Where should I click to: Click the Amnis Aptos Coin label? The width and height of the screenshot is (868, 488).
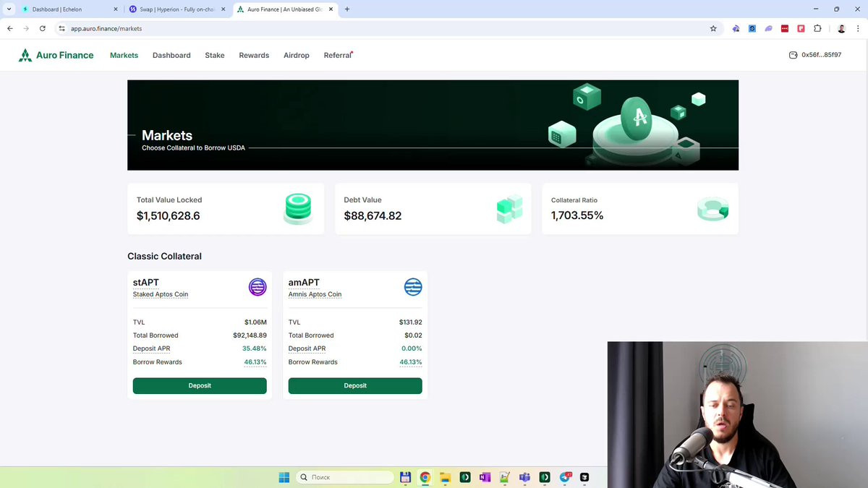[315, 294]
